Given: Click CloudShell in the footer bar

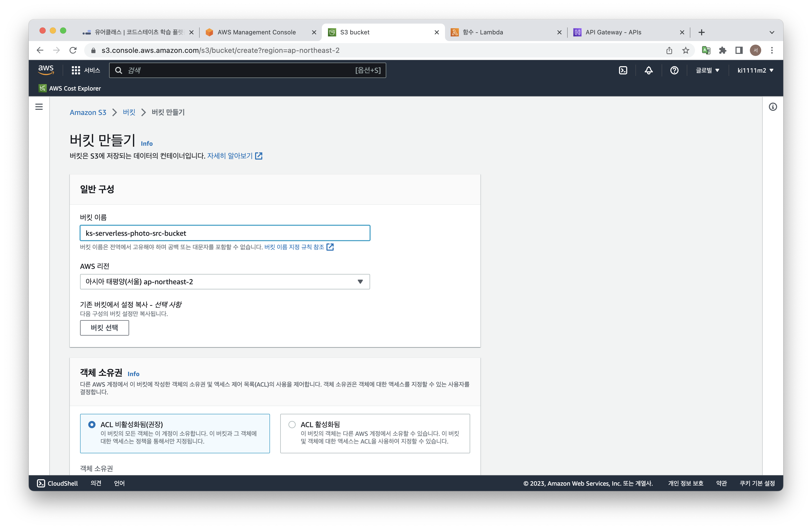Looking at the screenshot, I should coord(57,483).
